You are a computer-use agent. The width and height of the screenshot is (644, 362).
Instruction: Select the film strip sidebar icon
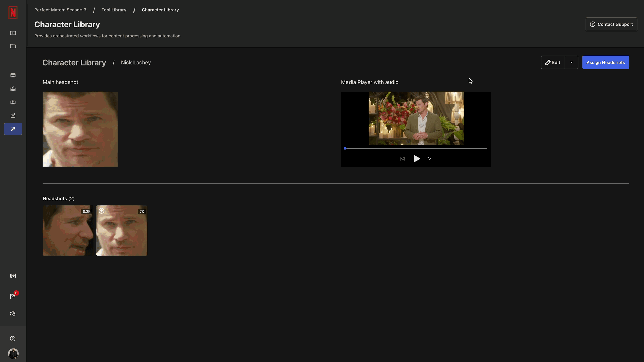(x=13, y=75)
